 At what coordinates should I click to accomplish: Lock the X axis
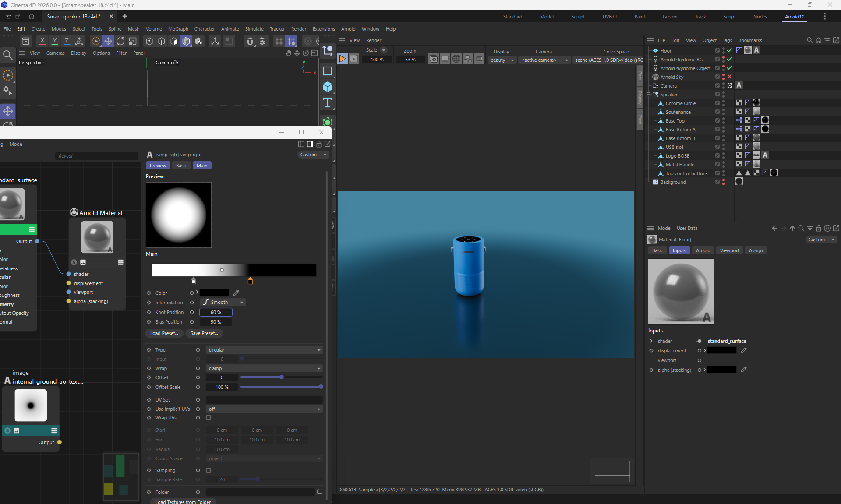coord(42,41)
